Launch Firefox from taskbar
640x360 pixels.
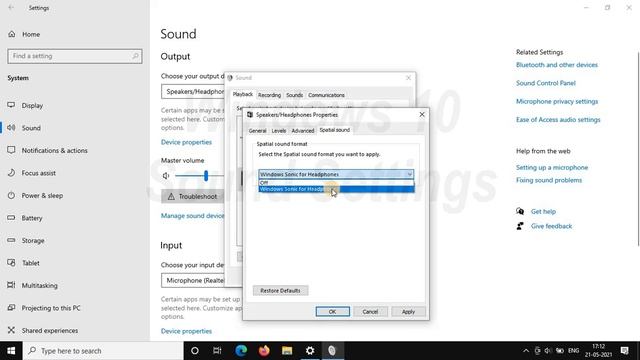coord(264,351)
